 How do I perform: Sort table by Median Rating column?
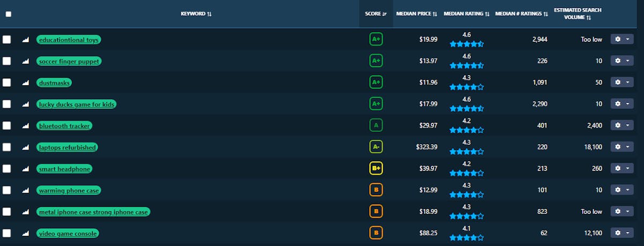coord(466,14)
